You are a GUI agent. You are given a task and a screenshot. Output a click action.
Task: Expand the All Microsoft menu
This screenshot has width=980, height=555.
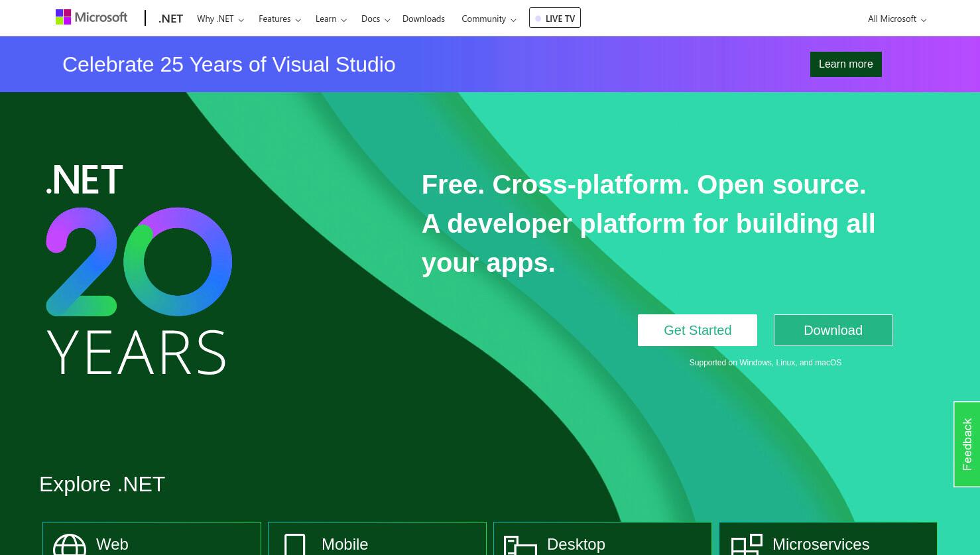click(x=897, y=19)
